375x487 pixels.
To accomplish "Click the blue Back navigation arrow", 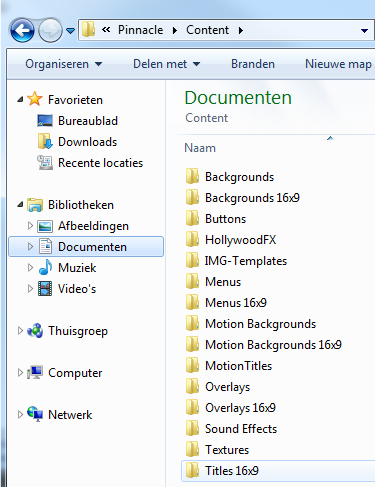I will [x=22, y=31].
